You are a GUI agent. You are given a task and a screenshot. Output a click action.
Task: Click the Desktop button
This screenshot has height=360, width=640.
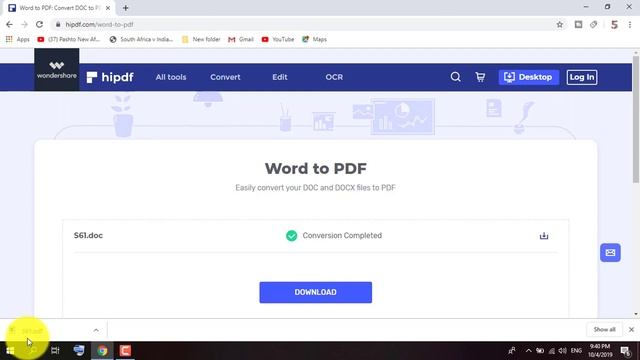tap(529, 77)
